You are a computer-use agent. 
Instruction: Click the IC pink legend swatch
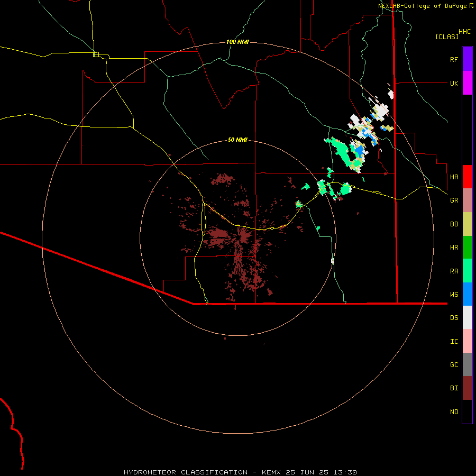click(467, 341)
